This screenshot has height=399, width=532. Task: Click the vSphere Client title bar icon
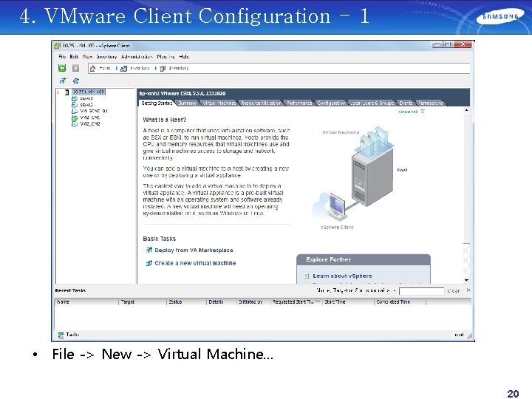pos(58,46)
